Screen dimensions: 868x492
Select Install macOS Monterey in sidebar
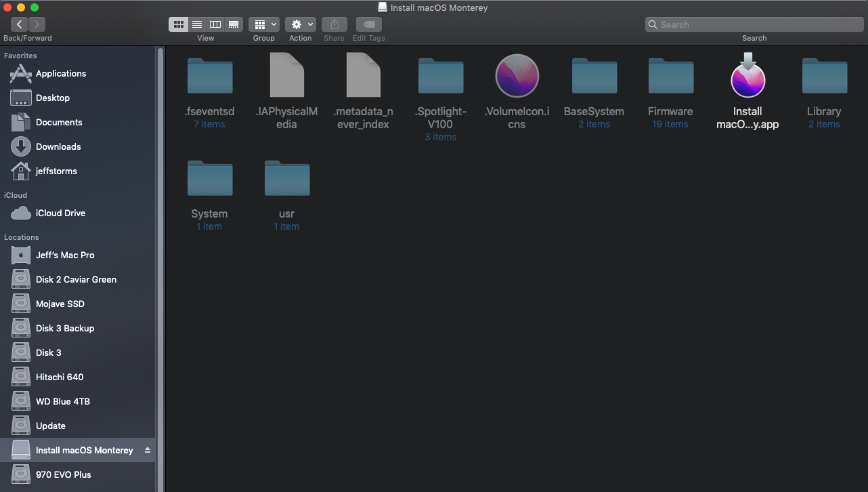[78, 450]
